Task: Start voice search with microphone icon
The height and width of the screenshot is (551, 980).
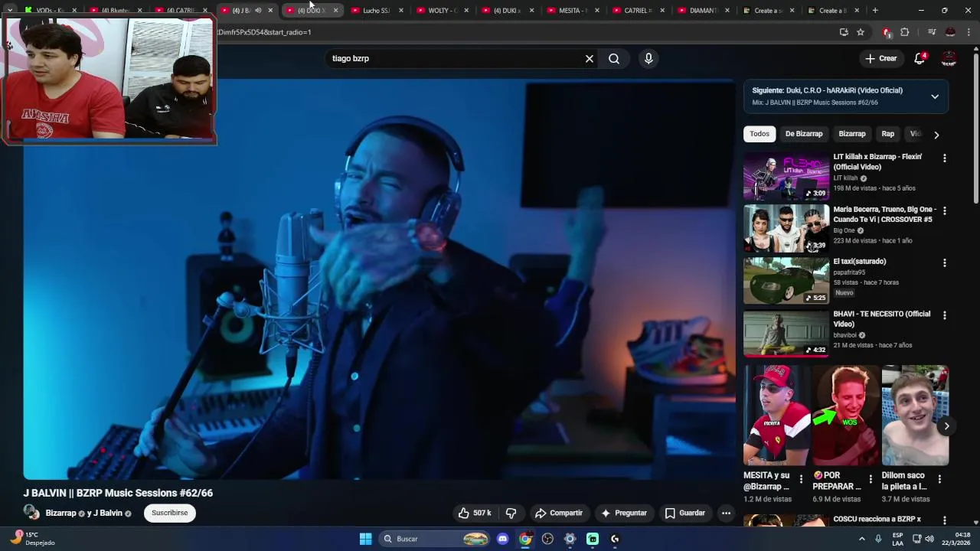Action: tap(648, 59)
